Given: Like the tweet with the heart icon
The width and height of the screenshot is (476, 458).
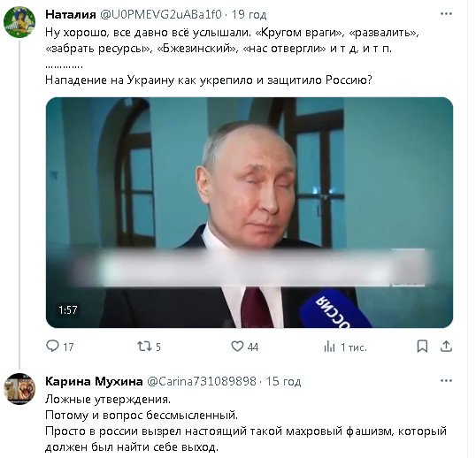Looking at the screenshot, I should click(x=237, y=347).
